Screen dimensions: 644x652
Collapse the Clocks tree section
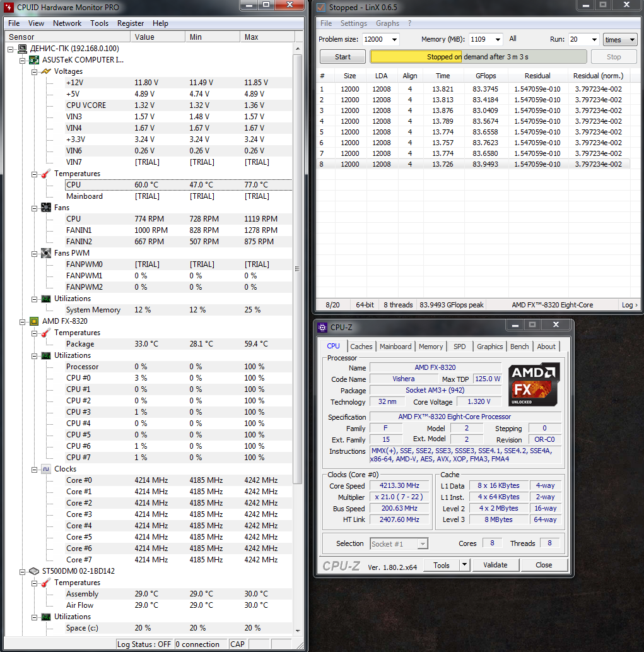pos(35,470)
